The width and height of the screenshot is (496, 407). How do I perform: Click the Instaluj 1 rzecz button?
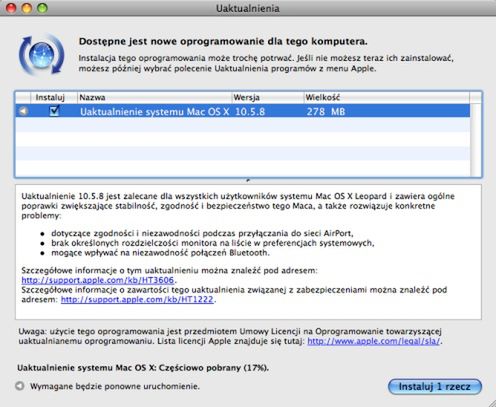(435, 387)
